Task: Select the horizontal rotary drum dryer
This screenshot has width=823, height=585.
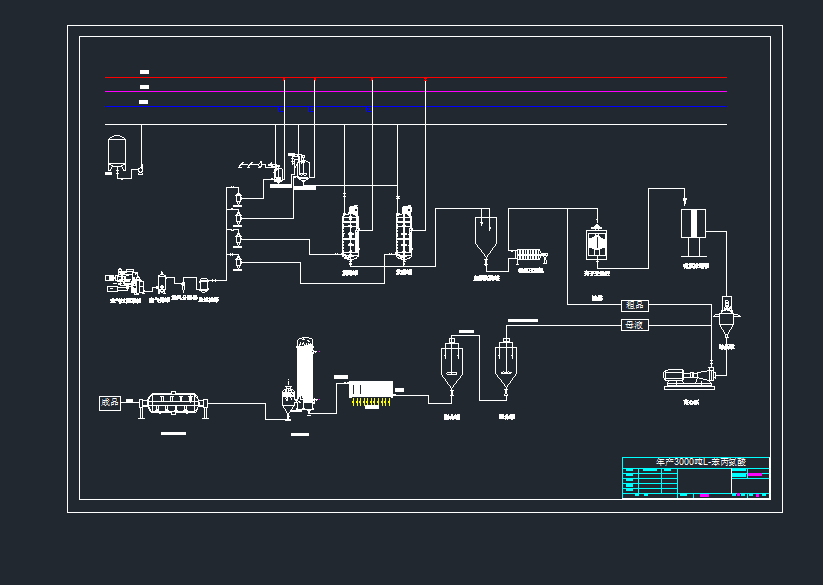Action: (173, 404)
